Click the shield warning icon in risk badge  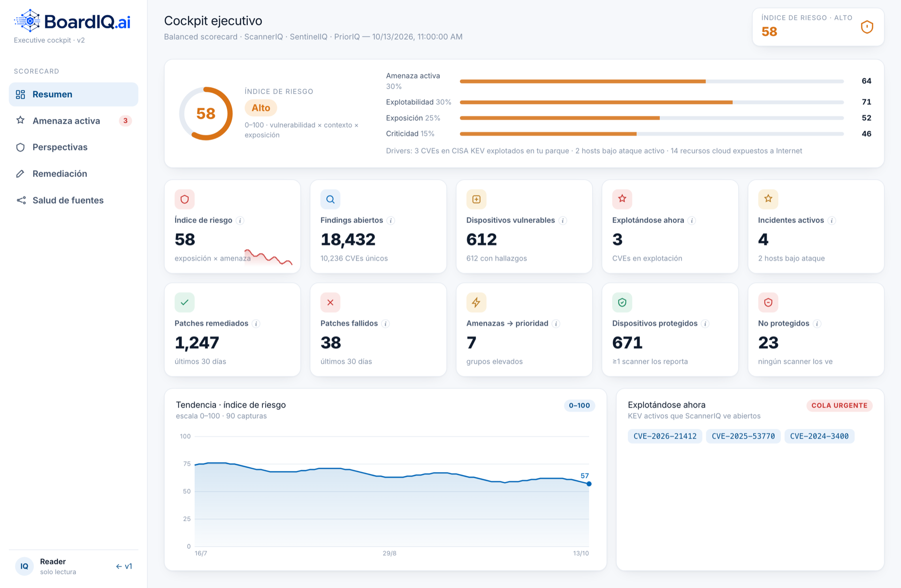click(867, 27)
